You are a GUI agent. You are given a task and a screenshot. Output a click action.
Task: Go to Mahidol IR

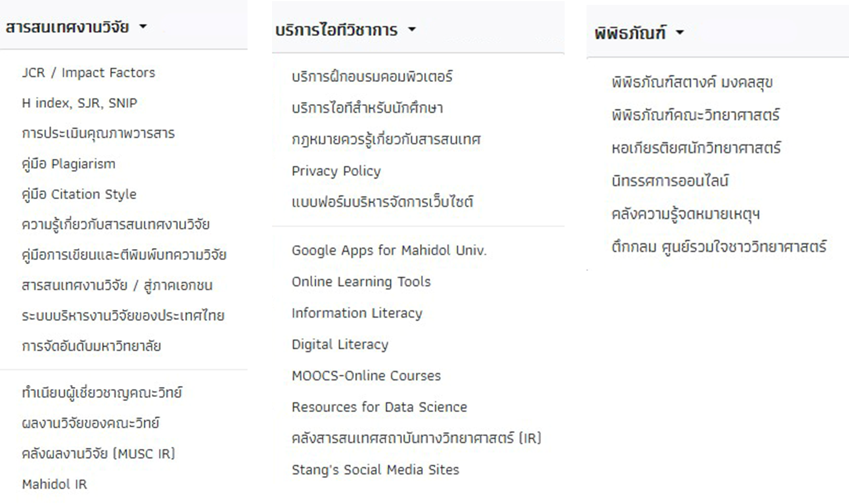54,484
